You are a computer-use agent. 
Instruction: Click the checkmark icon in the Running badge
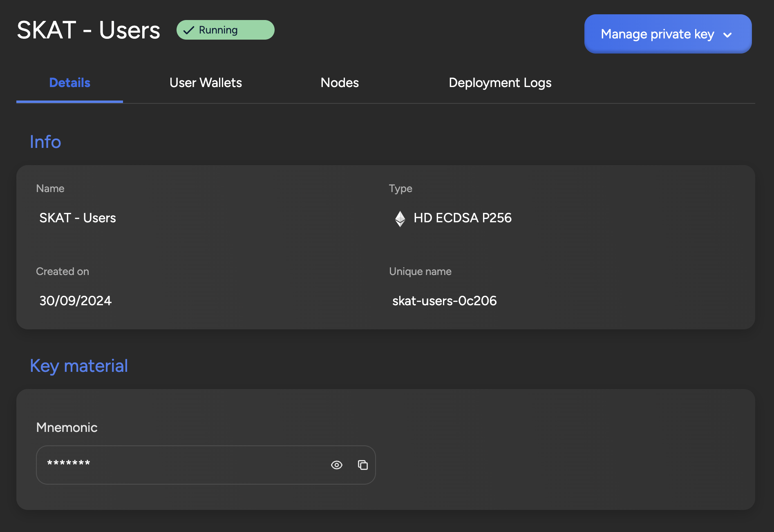tap(188, 30)
